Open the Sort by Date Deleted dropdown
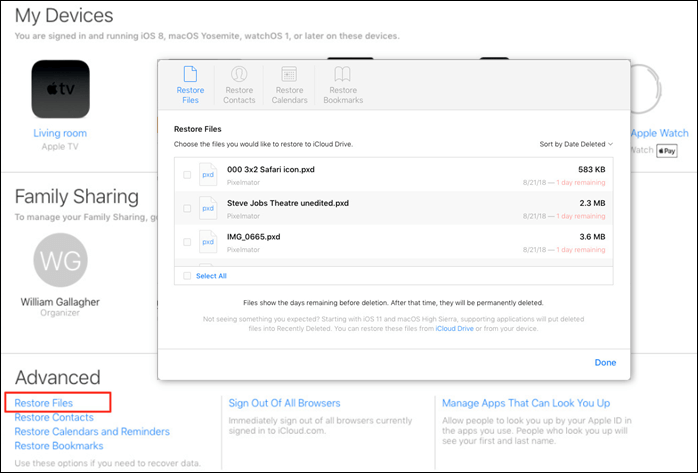This screenshot has width=698, height=473. coord(575,144)
